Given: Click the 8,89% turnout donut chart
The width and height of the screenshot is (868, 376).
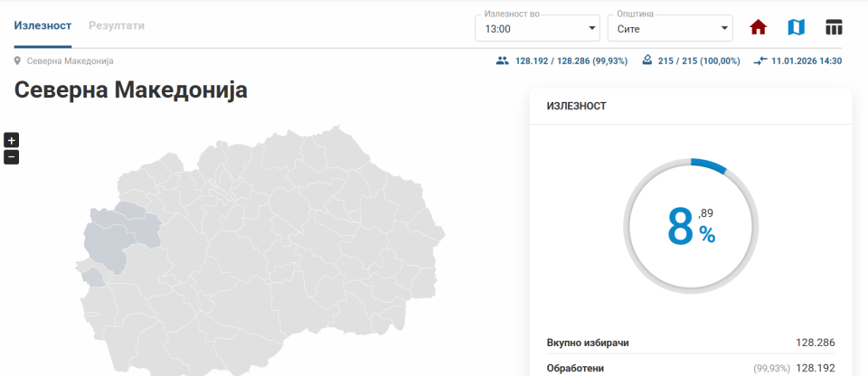Looking at the screenshot, I should tap(692, 226).
